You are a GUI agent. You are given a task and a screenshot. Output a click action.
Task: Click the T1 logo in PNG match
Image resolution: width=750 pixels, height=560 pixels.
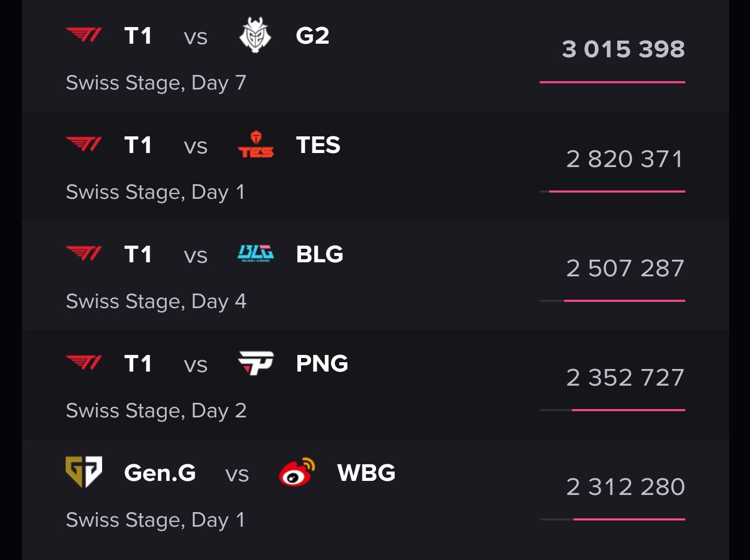point(84,363)
